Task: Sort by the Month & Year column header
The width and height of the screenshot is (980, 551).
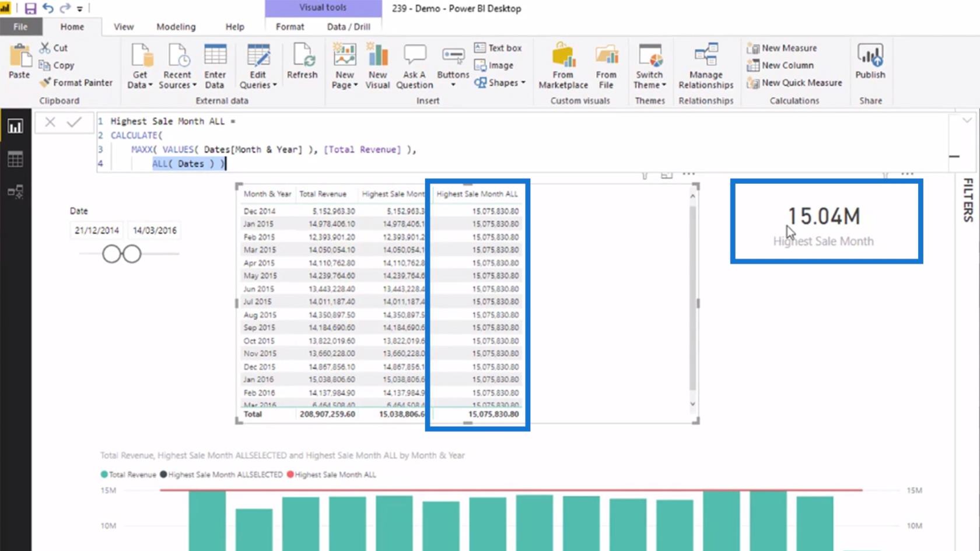Action: [x=267, y=194]
